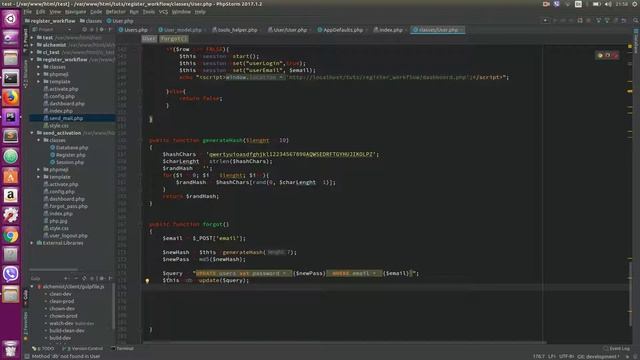Open the VCS menu
This screenshot has height=360, width=640.
[163, 12]
